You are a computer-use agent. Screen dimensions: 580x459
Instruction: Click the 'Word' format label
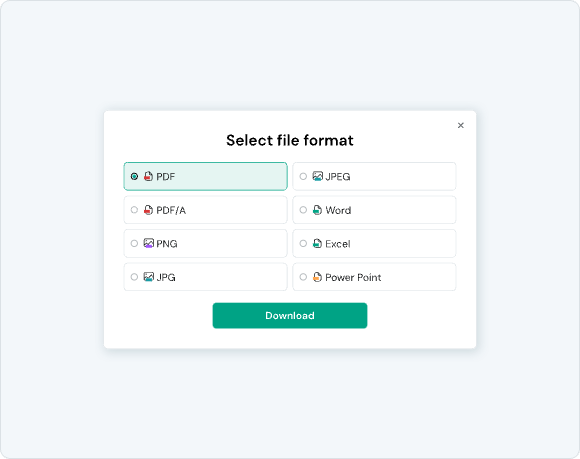[338, 210]
